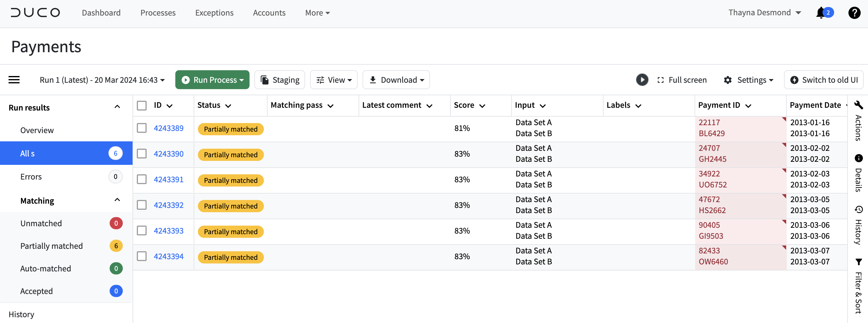Check row 4243389 checkbox
868x323 pixels.
[141, 128]
